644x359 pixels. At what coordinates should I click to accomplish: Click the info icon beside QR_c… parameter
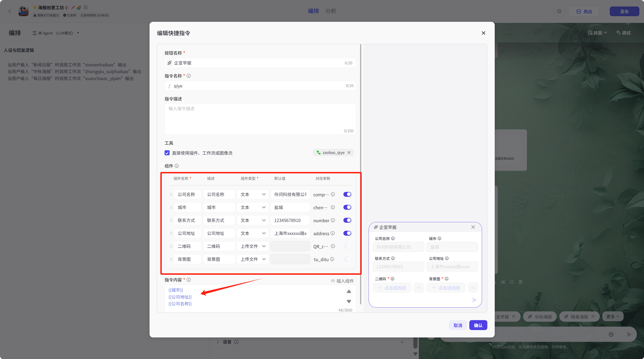pos(333,246)
